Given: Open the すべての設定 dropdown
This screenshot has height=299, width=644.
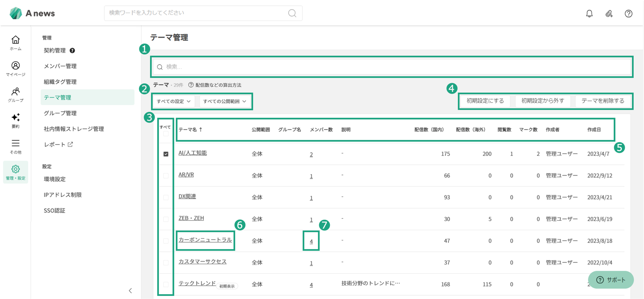Looking at the screenshot, I should [x=174, y=101].
